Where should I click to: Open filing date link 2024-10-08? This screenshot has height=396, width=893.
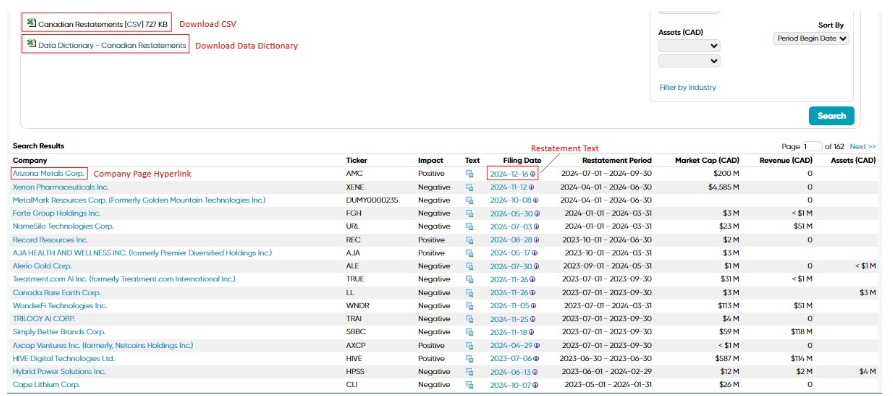pos(510,200)
